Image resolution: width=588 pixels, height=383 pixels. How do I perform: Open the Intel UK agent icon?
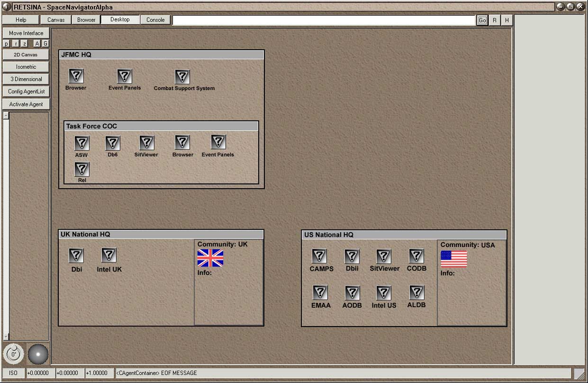click(109, 255)
